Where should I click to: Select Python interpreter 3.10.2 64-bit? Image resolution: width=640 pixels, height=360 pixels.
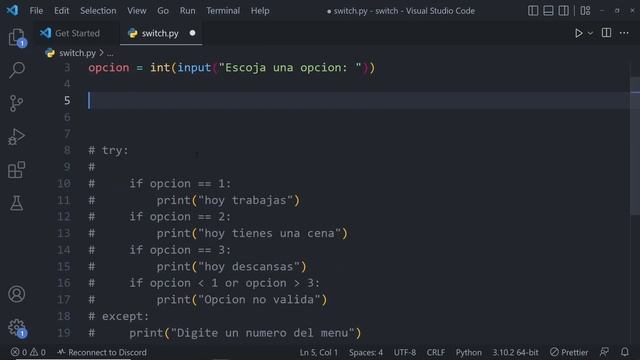click(x=515, y=352)
